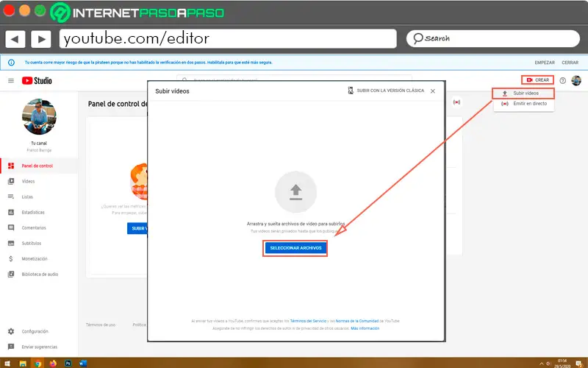Click the Enviar sugerencias feedback icon

click(11, 347)
